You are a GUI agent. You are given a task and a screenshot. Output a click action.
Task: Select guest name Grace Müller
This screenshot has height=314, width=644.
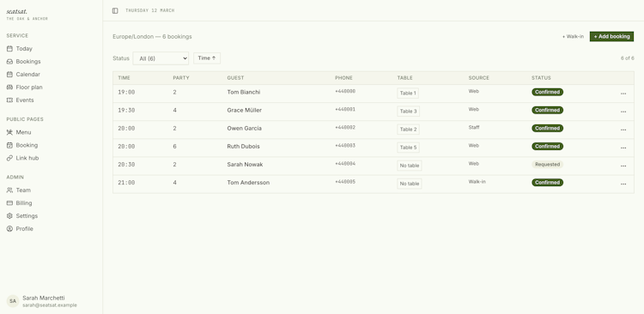coord(245,110)
